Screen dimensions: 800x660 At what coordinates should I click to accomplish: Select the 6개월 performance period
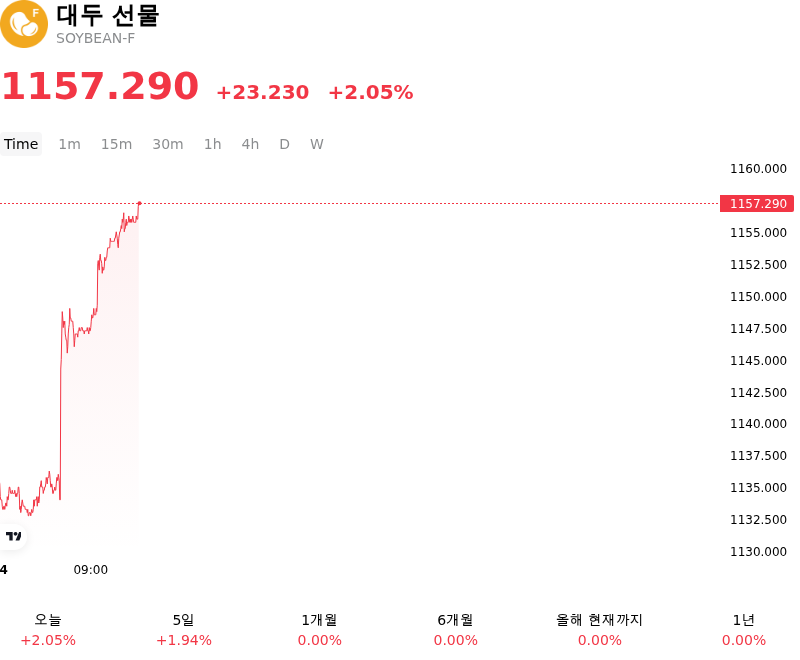(456, 630)
